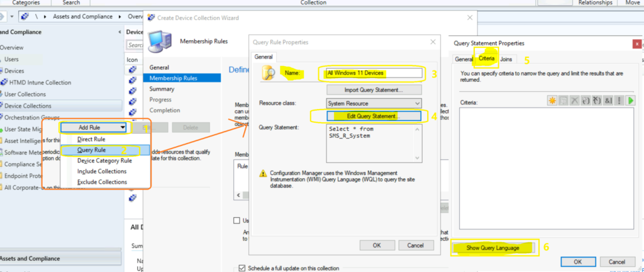Click Cancel in Query Rule Properties dialog
The height and width of the screenshot is (272, 644).
coord(416,246)
